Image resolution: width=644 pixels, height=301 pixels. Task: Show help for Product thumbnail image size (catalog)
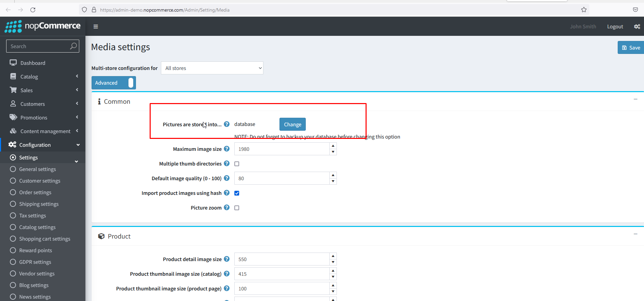tap(227, 274)
